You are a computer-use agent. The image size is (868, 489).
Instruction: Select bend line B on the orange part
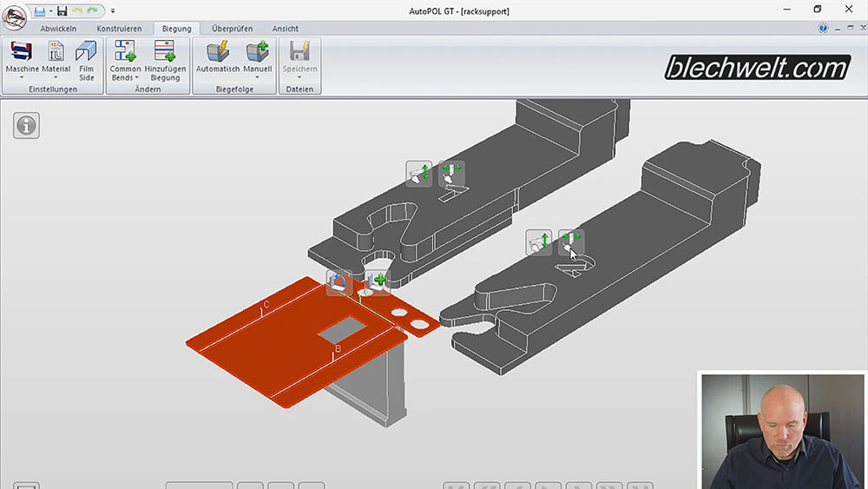pos(337,350)
